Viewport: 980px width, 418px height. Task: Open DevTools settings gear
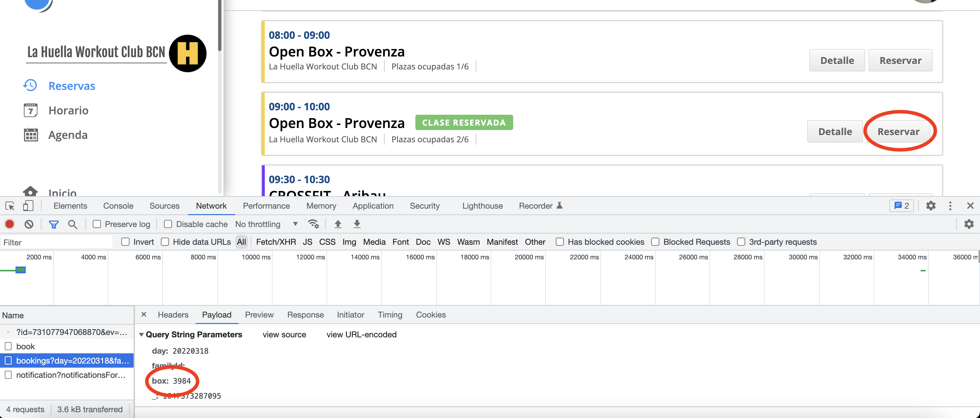click(931, 206)
